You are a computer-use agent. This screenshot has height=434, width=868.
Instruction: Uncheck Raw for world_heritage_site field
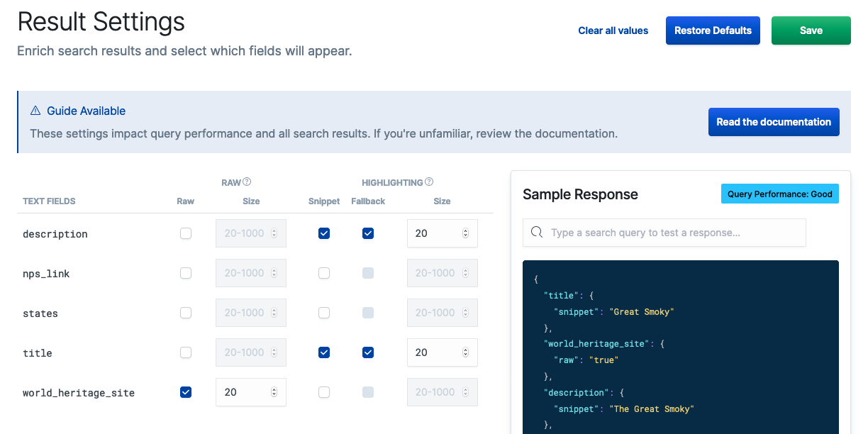(x=186, y=392)
